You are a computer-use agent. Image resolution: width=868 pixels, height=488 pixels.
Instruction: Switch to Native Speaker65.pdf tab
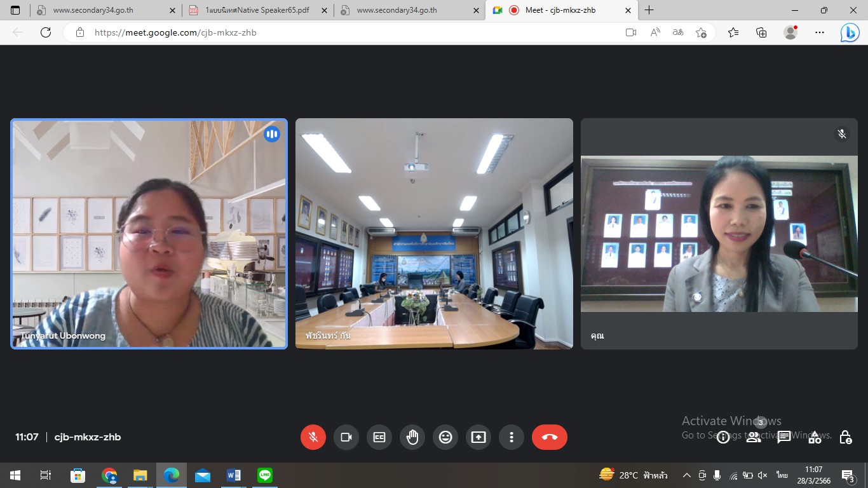(x=257, y=10)
